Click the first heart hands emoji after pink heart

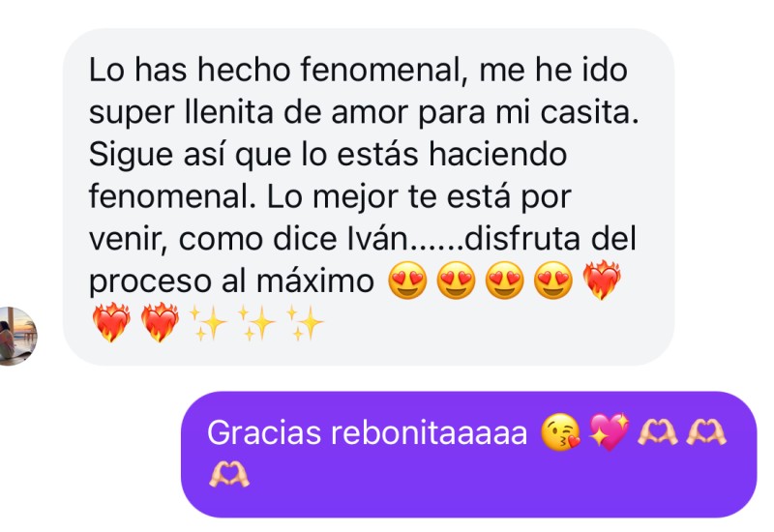658,432
